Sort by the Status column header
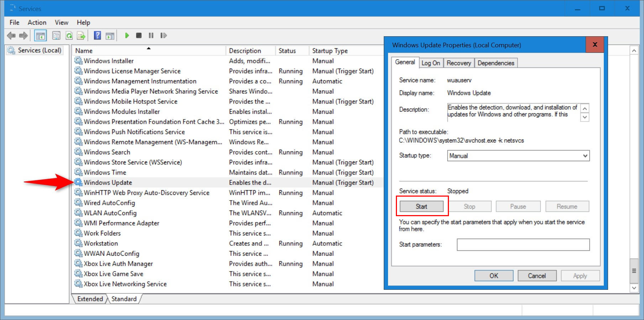This screenshot has width=644, height=320. coord(292,50)
